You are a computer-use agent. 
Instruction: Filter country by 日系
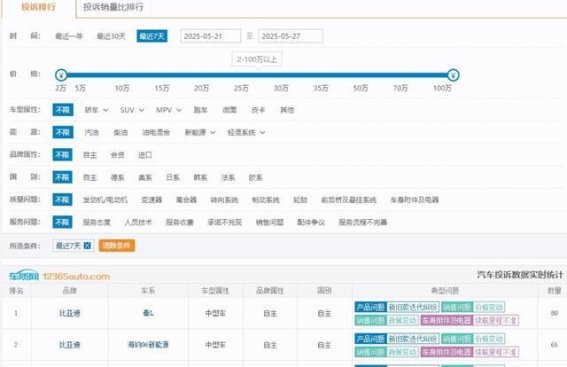click(x=172, y=177)
